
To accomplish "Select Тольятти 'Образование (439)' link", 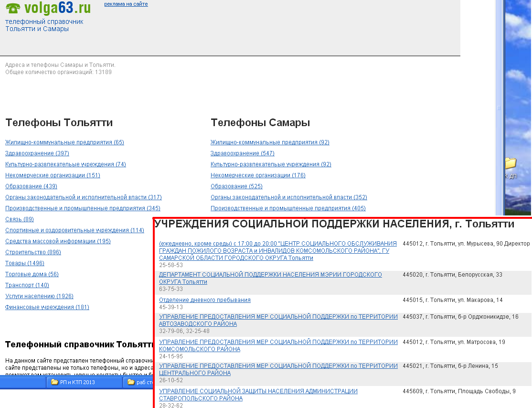I will pyautogui.click(x=31, y=186).
